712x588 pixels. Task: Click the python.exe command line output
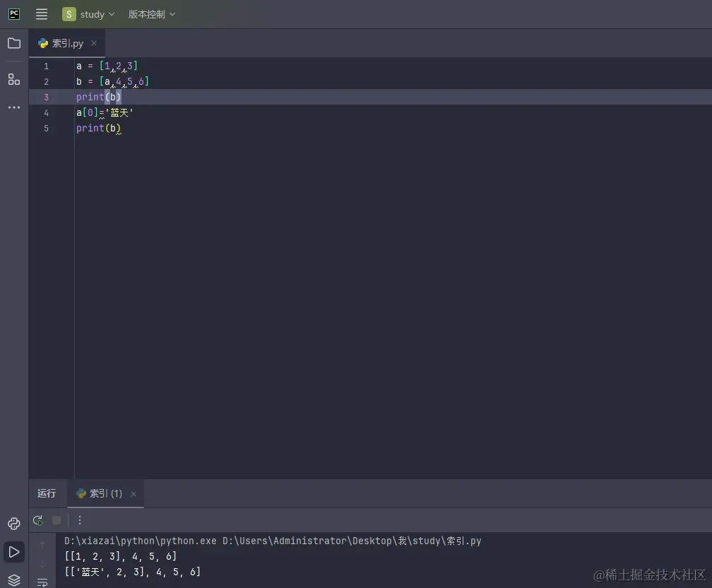[x=273, y=541]
